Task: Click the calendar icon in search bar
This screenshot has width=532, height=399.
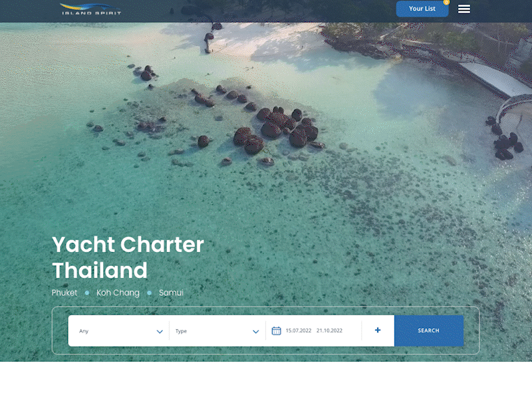Action: point(276,331)
